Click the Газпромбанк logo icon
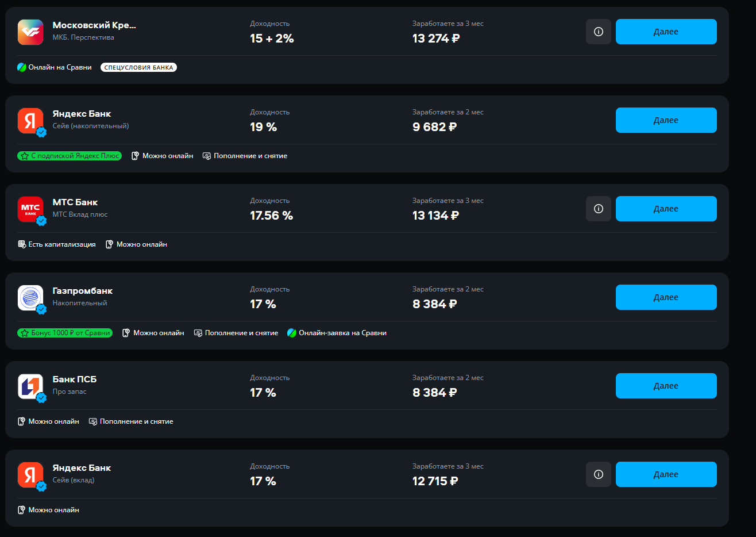This screenshot has height=537, width=756. (x=30, y=298)
